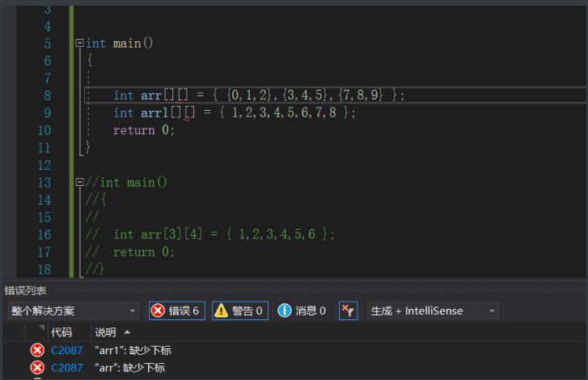
Task: Sort by the 说明 column header
Action: [x=105, y=332]
